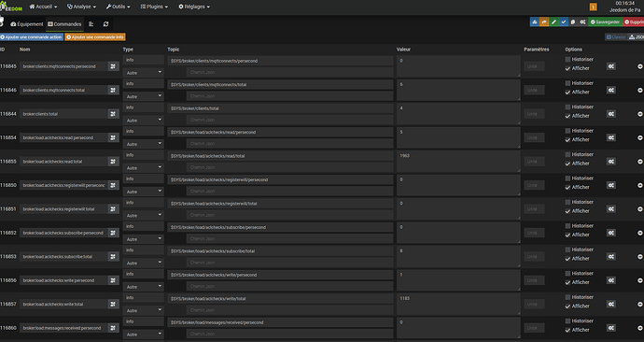Open Autre subtype dropdown for command 116856

144,287
